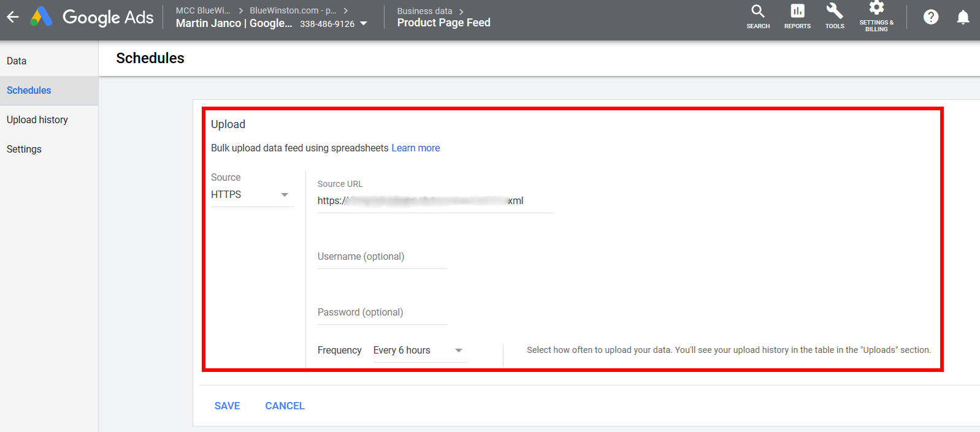Open Upload history in sidebar
Viewport: 980px width, 432px height.
click(x=37, y=120)
